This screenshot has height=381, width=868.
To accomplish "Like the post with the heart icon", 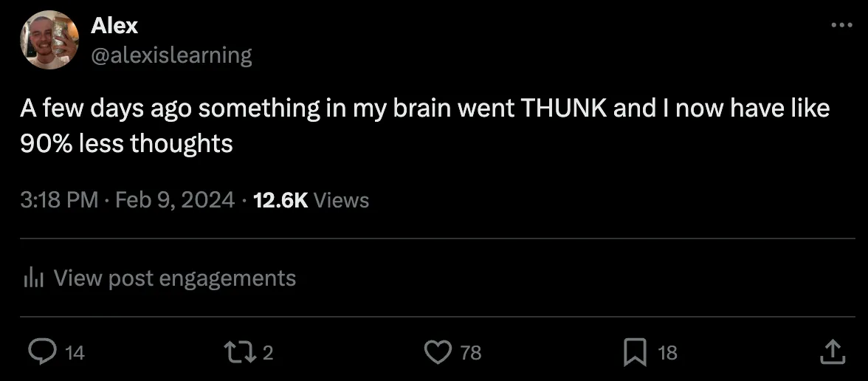I will [x=437, y=352].
